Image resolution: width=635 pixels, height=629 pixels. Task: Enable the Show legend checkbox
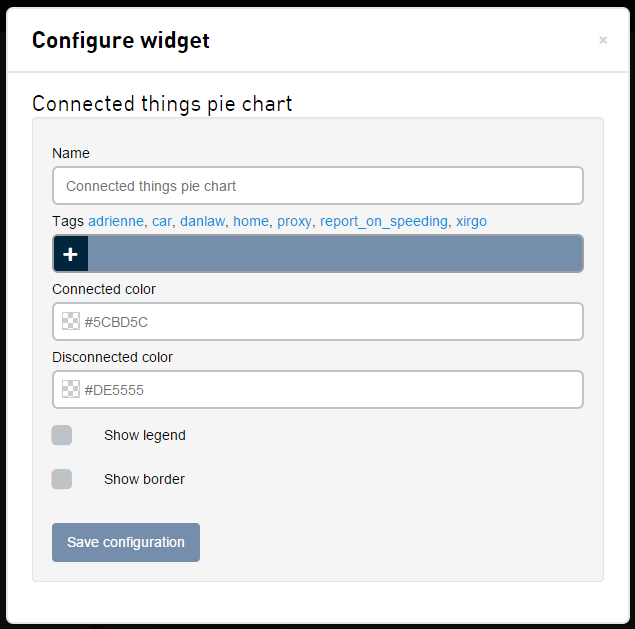[x=62, y=435]
